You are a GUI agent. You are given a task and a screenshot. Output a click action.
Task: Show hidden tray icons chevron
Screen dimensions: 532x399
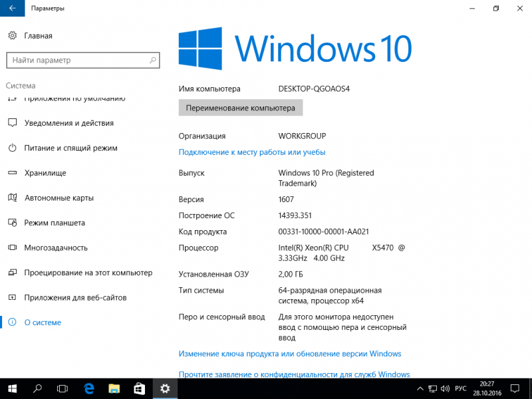420,389
